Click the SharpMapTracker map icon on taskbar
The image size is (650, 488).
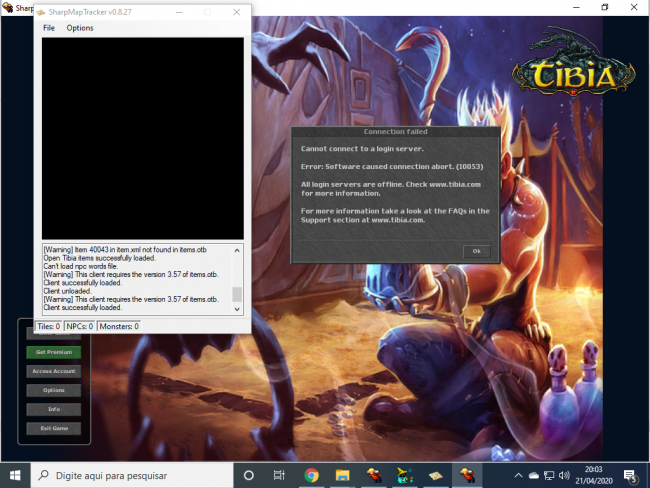[x=436, y=475]
